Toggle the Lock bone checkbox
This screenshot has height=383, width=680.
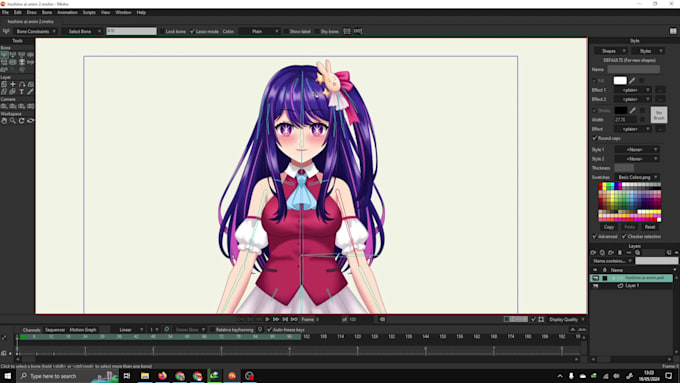[162, 31]
